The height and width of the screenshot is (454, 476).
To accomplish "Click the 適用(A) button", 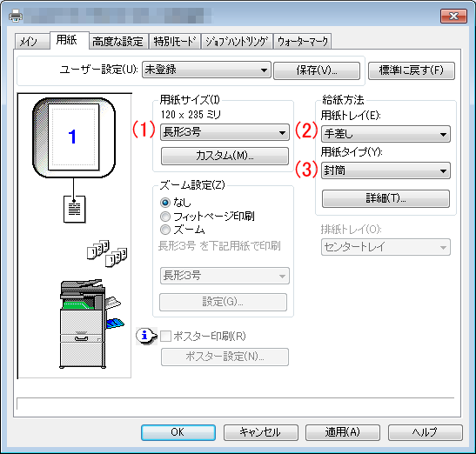I will pyautogui.click(x=343, y=432).
